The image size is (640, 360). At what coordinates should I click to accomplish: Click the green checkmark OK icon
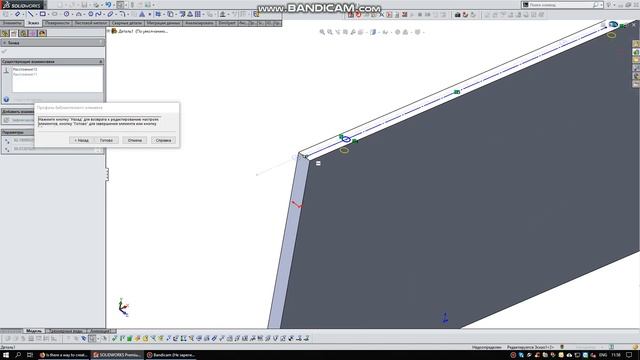pos(4,51)
